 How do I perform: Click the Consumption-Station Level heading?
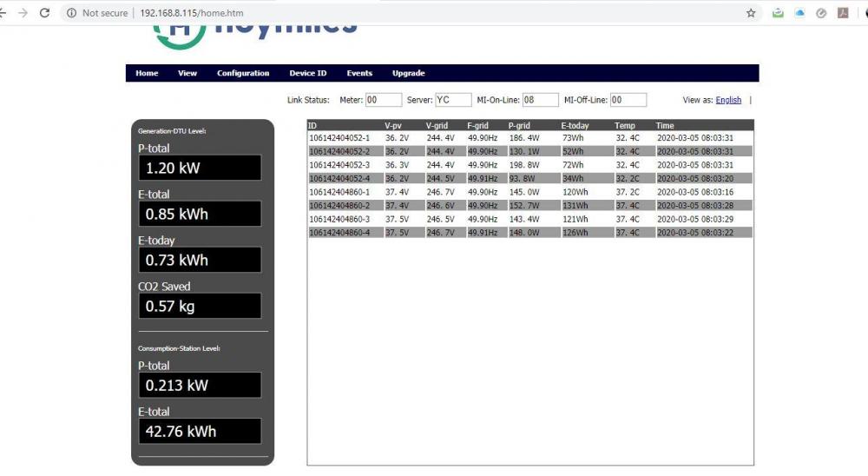[x=179, y=348]
